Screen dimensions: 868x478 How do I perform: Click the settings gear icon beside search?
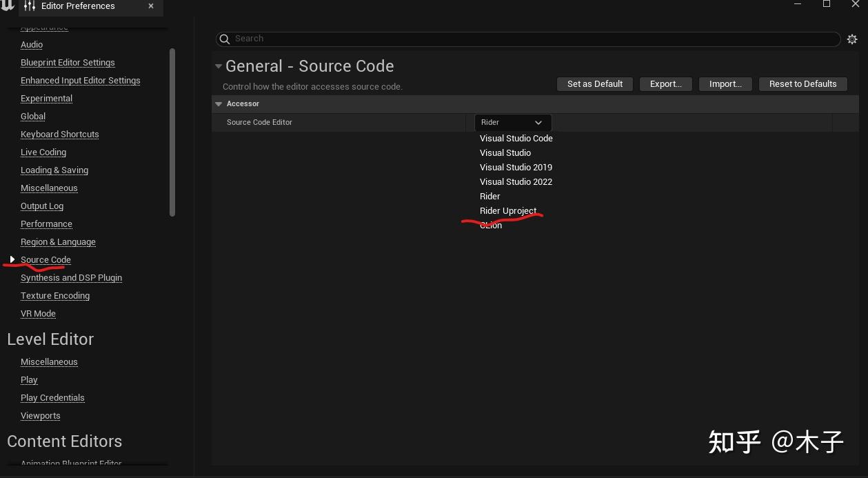(x=852, y=39)
